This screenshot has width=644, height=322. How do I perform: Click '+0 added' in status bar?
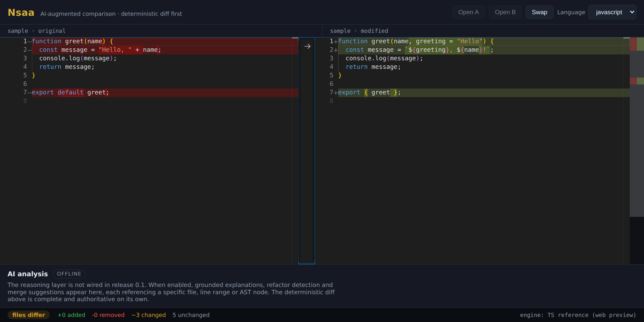pyautogui.click(x=71, y=315)
